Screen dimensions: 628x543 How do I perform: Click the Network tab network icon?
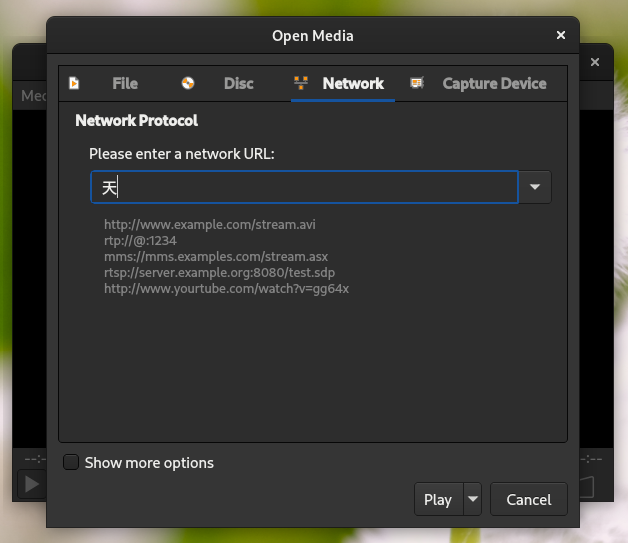(301, 83)
